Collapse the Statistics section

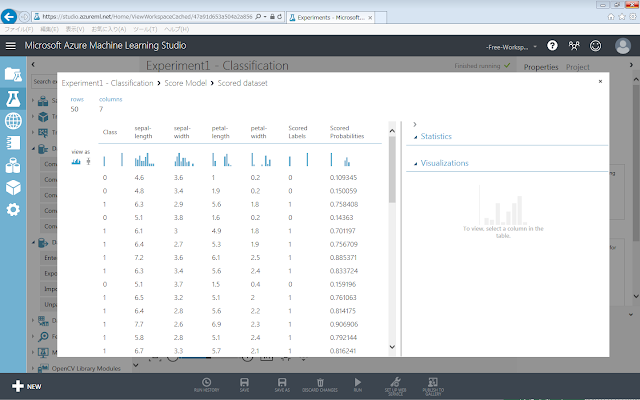414,136
